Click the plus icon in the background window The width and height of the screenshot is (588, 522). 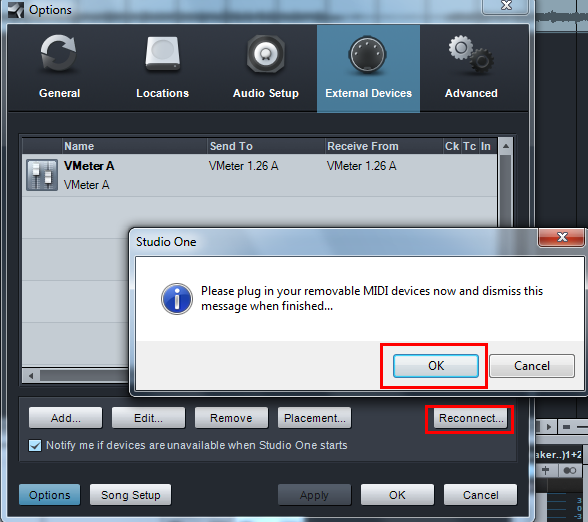pos(546,470)
